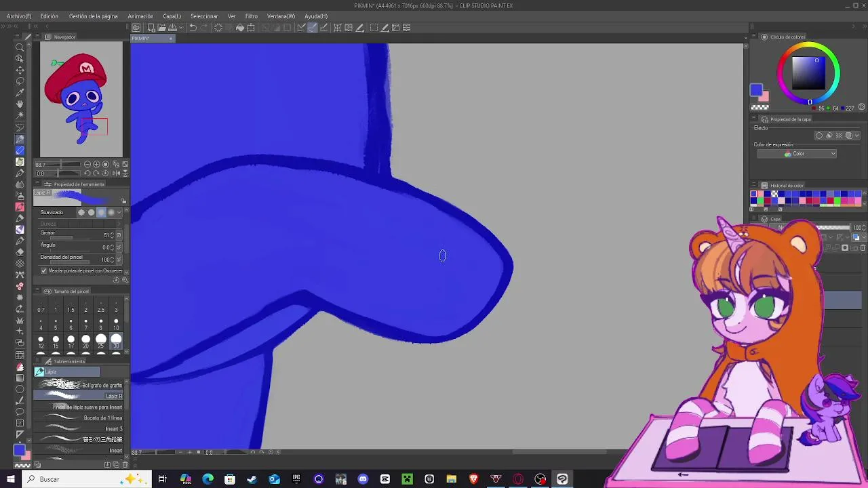Zoom in using Navigator plus icon
The height and width of the screenshot is (488, 868).
point(96,164)
